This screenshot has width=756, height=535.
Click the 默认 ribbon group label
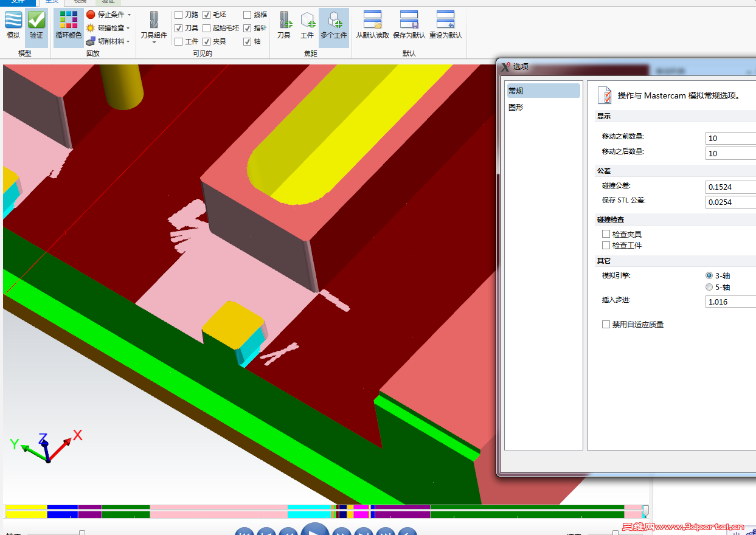pos(409,53)
